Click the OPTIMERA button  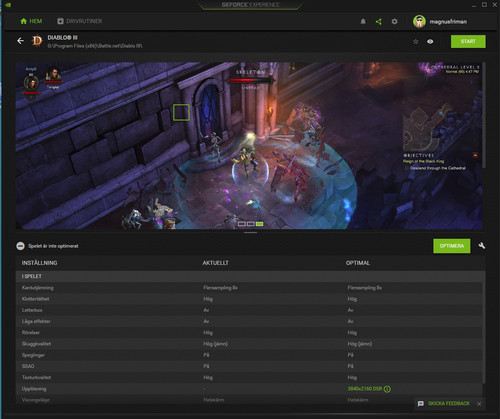pos(452,246)
